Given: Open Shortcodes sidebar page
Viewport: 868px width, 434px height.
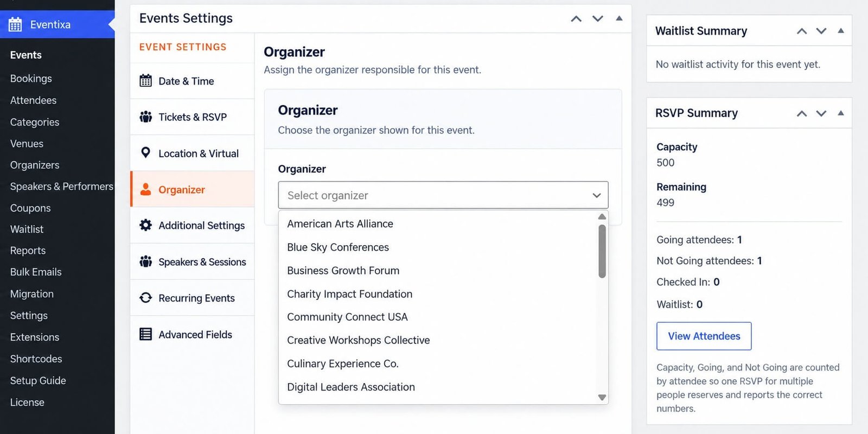Looking at the screenshot, I should 36,359.
